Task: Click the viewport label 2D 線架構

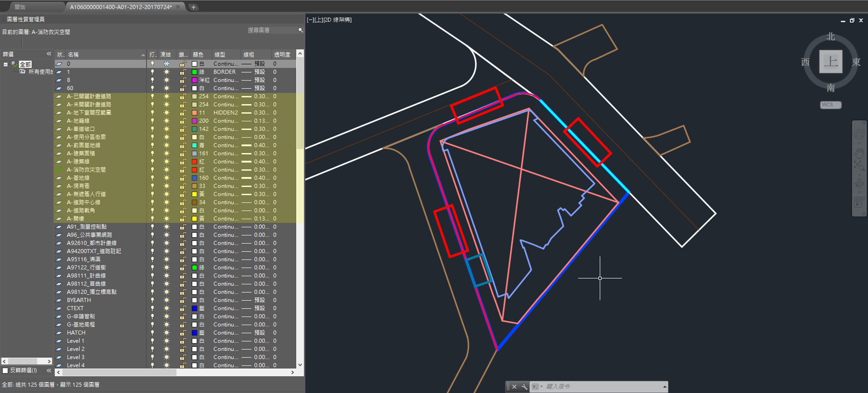Action: (x=337, y=20)
